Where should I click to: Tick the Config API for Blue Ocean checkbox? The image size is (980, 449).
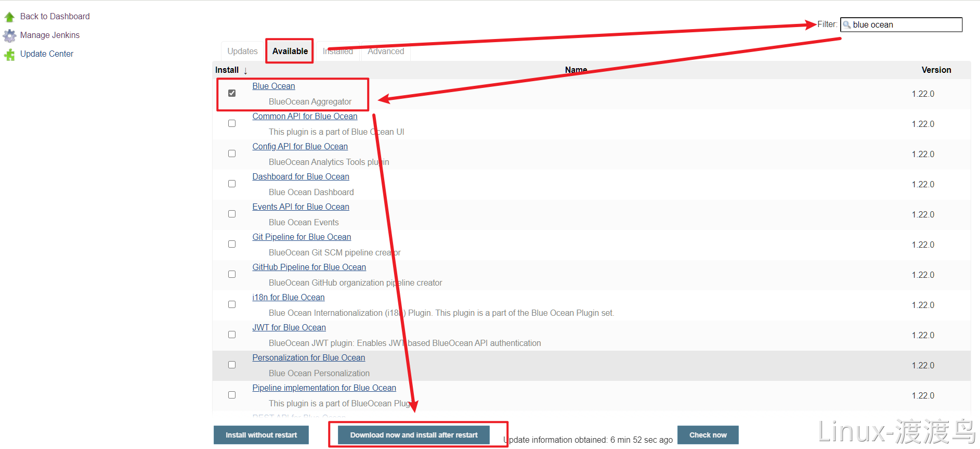(x=232, y=153)
